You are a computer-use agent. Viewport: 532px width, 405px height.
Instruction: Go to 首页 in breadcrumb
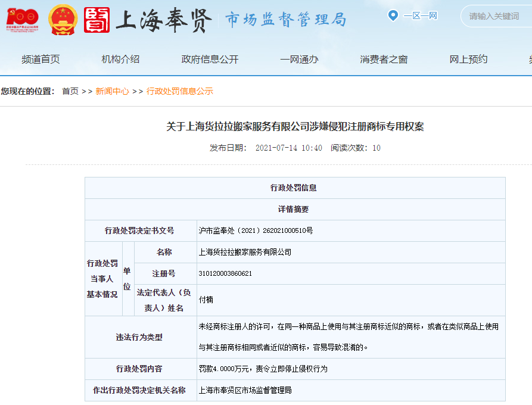tap(70, 91)
